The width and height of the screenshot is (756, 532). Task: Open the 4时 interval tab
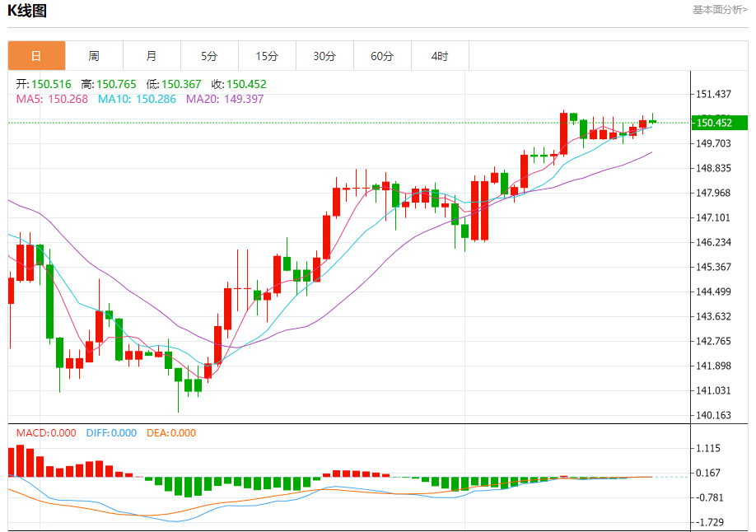coord(440,56)
